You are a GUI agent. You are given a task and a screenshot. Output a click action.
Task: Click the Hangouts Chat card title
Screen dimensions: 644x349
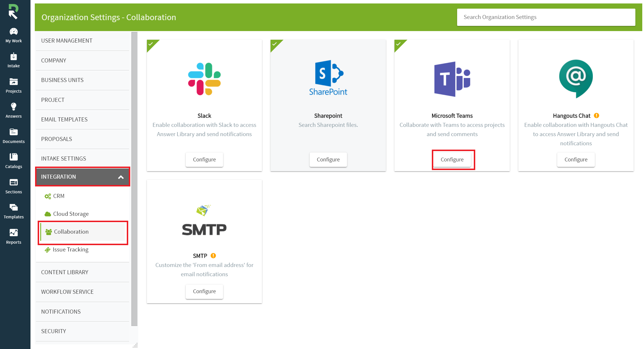572,116
